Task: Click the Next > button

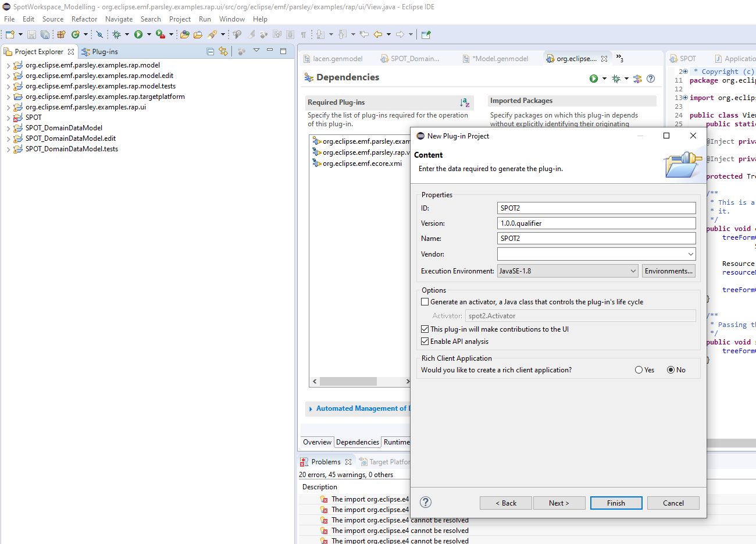Action: [559, 503]
